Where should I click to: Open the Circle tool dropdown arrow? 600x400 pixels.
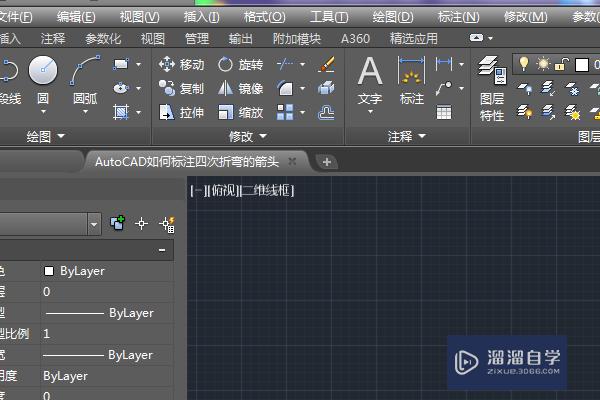(43, 112)
